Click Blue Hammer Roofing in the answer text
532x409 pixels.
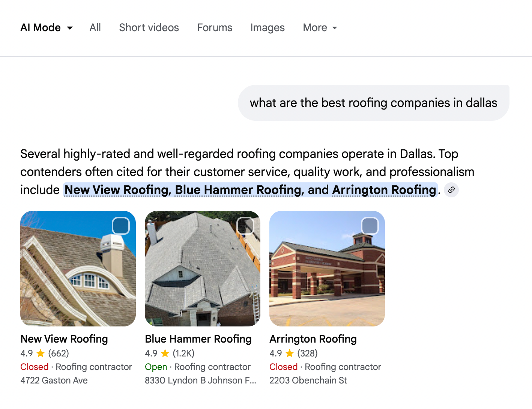click(x=239, y=190)
